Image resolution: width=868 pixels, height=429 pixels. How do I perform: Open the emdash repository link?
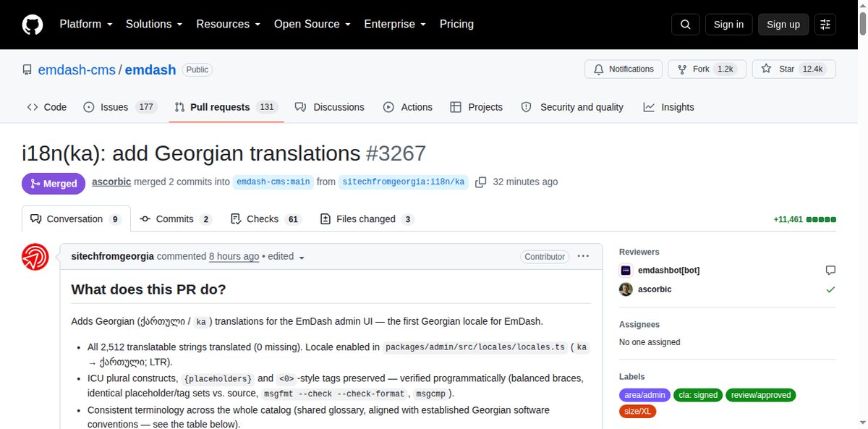[150, 70]
